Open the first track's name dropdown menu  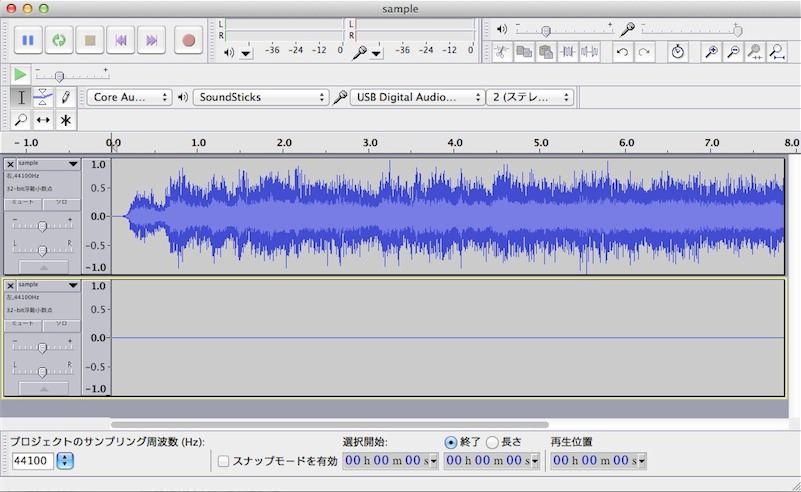tap(73, 164)
